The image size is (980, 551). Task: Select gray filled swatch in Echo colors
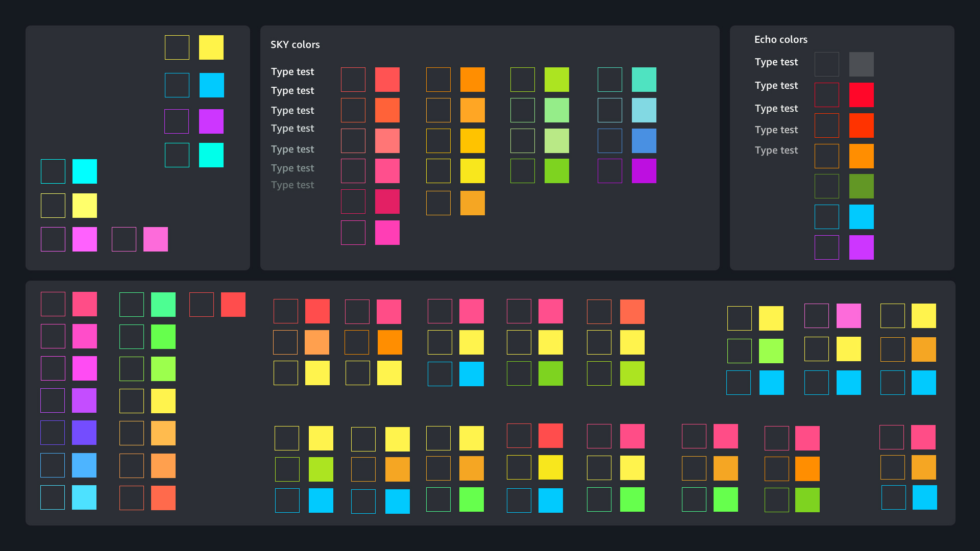click(861, 64)
